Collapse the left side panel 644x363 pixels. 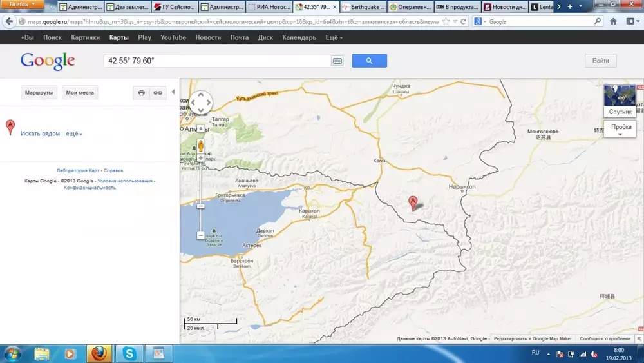click(x=173, y=92)
